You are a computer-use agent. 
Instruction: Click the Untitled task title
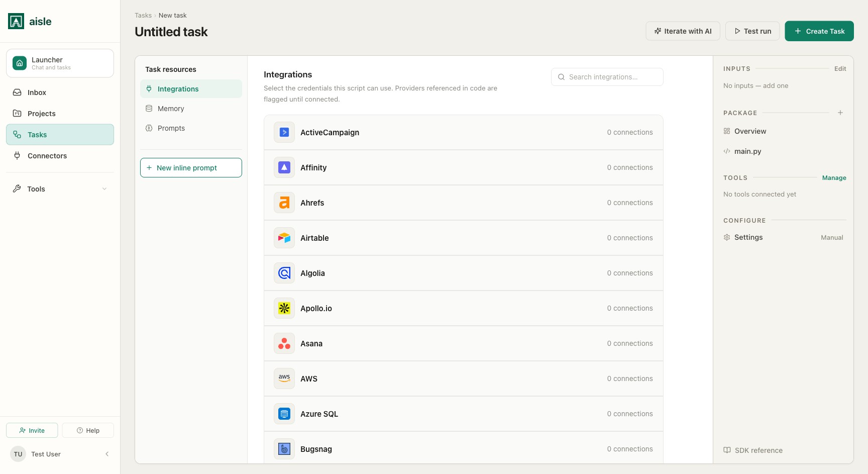pos(171,32)
